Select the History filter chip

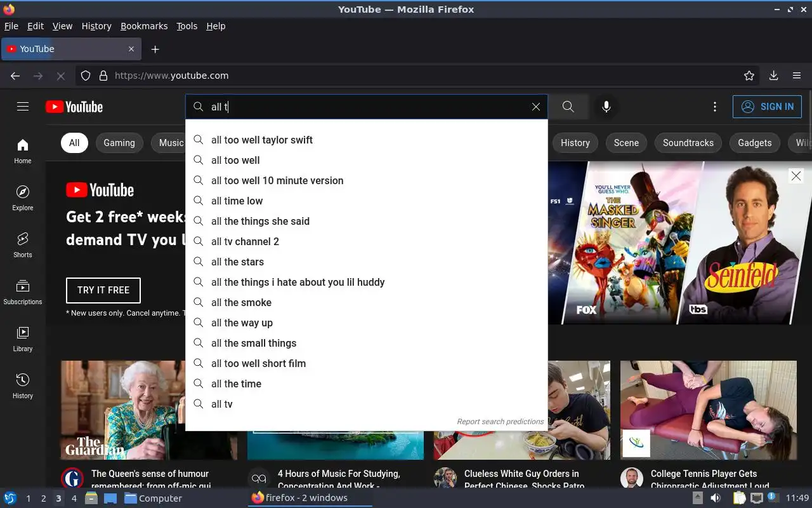coord(575,143)
